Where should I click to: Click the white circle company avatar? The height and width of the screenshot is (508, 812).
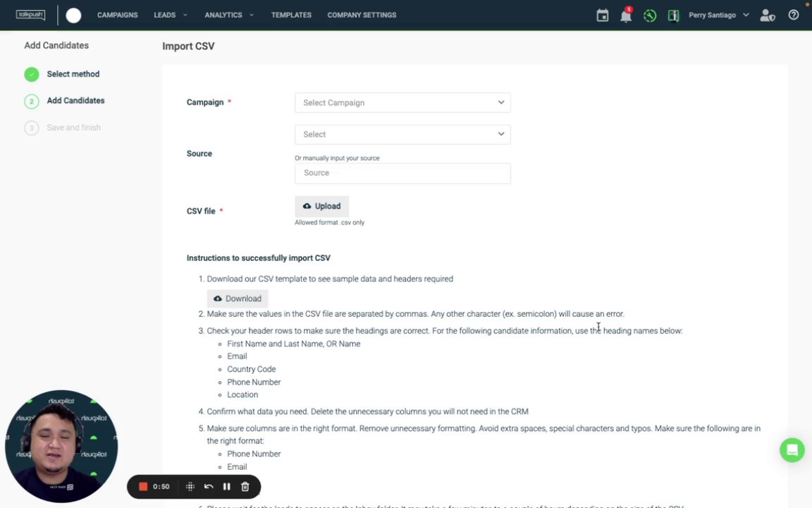73,15
